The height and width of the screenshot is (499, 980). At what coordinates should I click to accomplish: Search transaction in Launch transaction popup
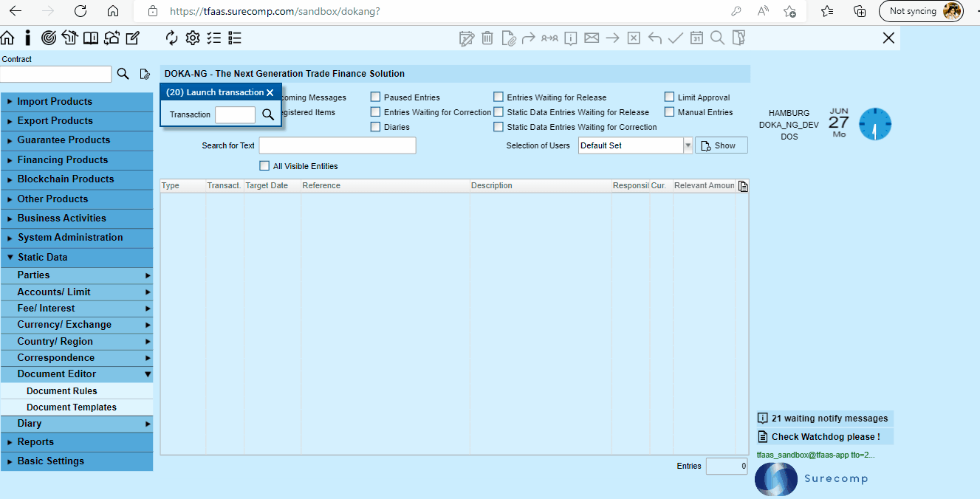click(x=268, y=114)
